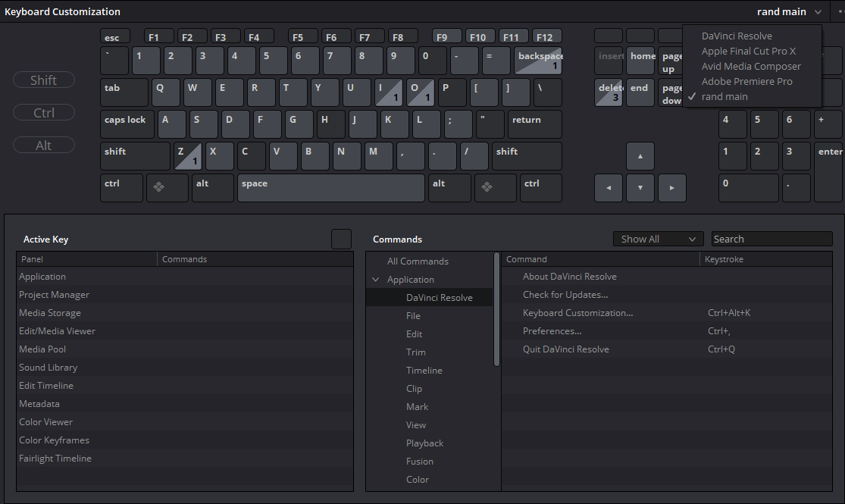The width and height of the screenshot is (845, 504).
Task: Select the F1 function key
Action: pyautogui.click(x=159, y=36)
